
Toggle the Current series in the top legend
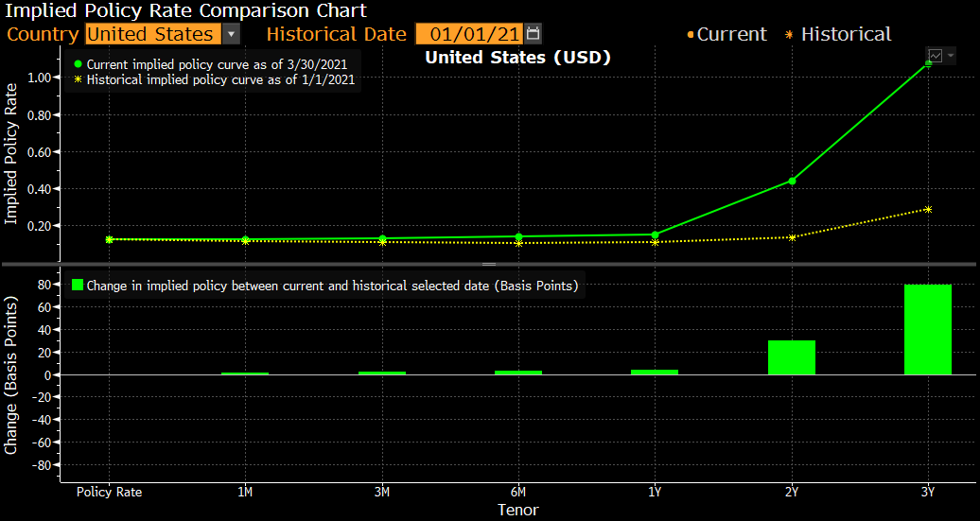click(x=726, y=34)
